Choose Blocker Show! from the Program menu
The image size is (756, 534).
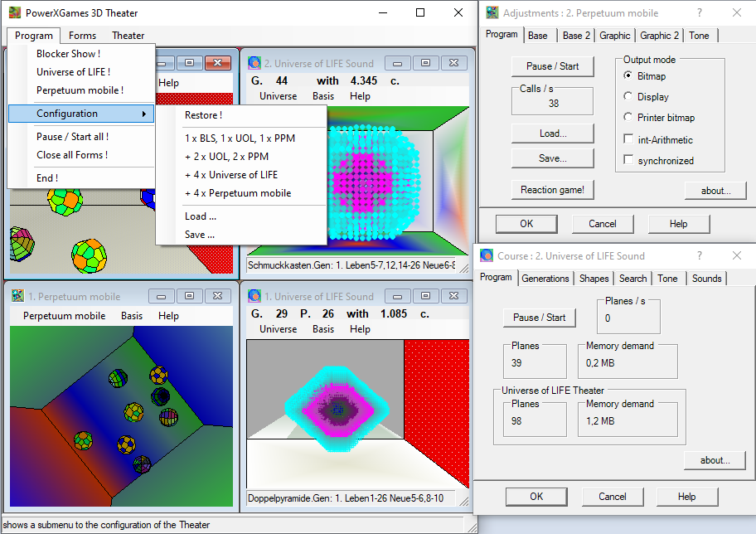pos(81,54)
